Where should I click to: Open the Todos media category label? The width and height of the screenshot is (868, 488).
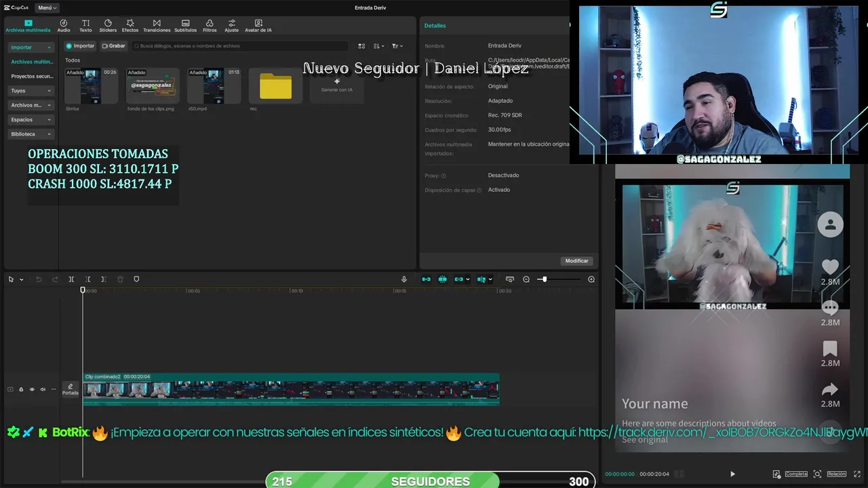(x=73, y=60)
